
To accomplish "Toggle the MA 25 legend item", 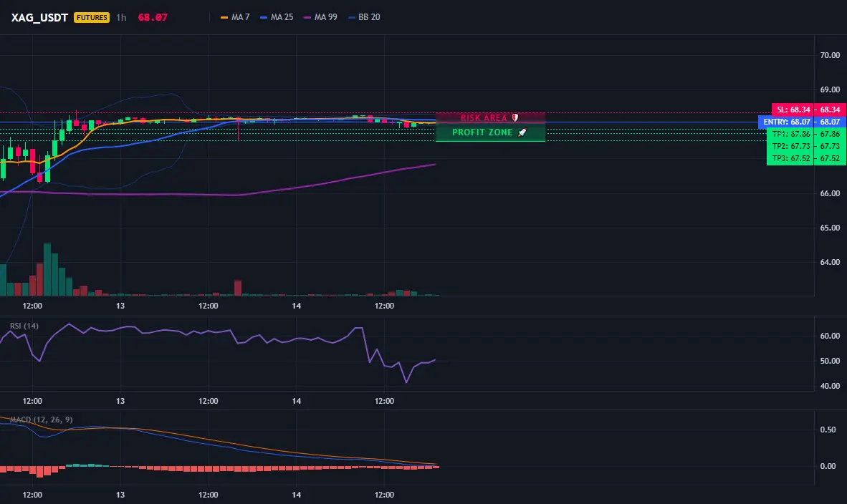I will (x=277, y=17).
